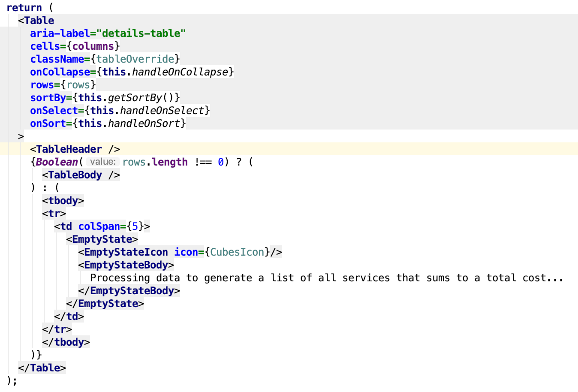This screenshot has height=392, width=578.
Task: Click the closing </tr> tag
Action: [x=57, y=329]
